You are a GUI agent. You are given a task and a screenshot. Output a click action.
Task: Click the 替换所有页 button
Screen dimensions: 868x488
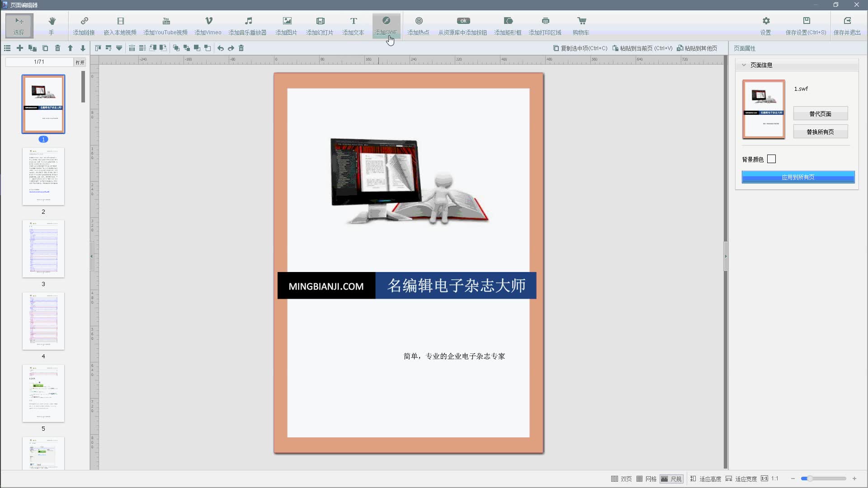(x=821, y=131)
